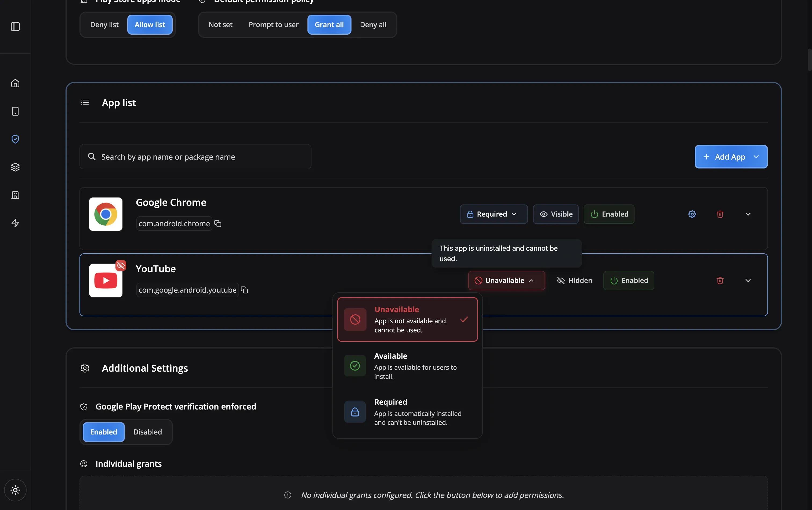Image resolution: width=812 pixels, height=510 pixels.
Task: Click the YouTube app icon
Action: coord(106,281)
